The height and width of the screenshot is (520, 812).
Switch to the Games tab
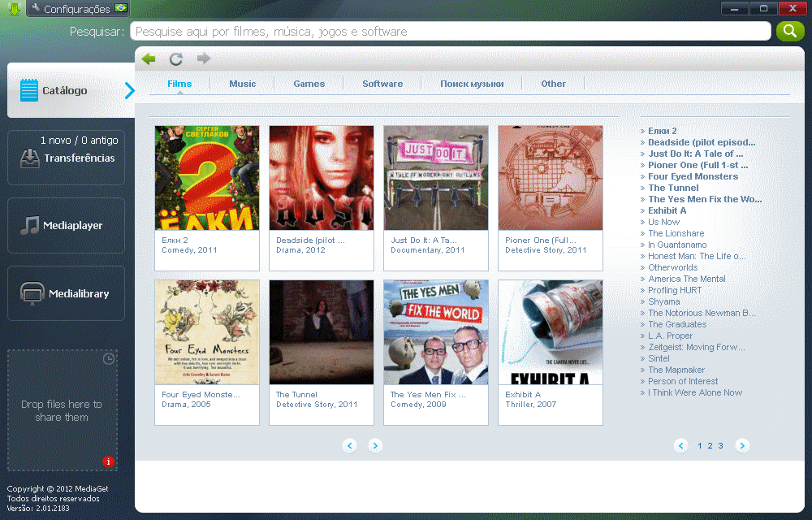tap(309, 84)
